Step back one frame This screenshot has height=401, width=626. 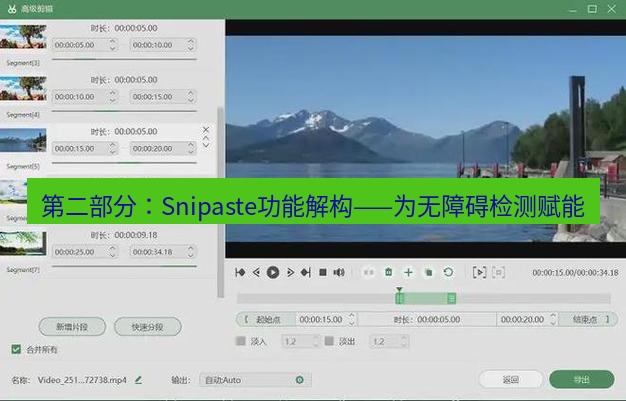click(256, 272)
